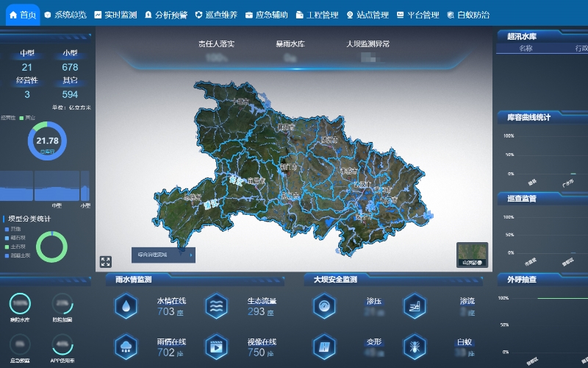Click the gauge 渗压 hexagon icon

pos(324,305)
